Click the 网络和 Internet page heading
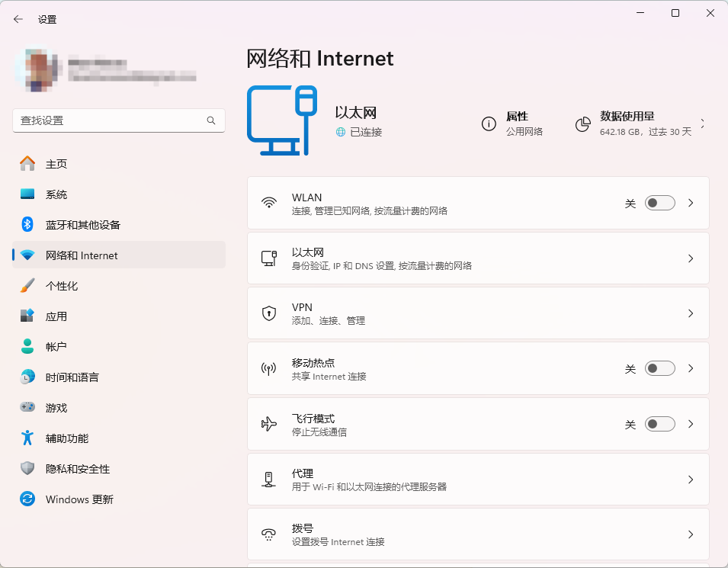728x568 pixels. (x=320, y=59)
